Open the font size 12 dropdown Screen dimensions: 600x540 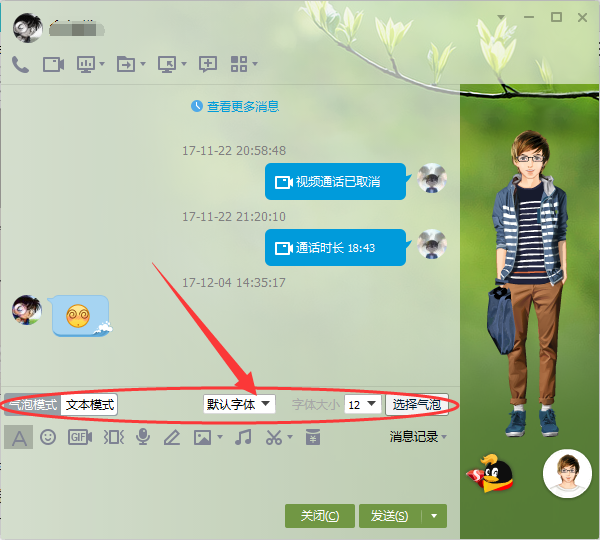tap(363, 405)
